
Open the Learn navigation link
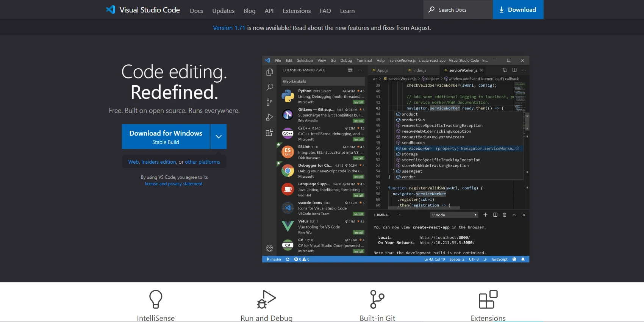click(347, 11)
